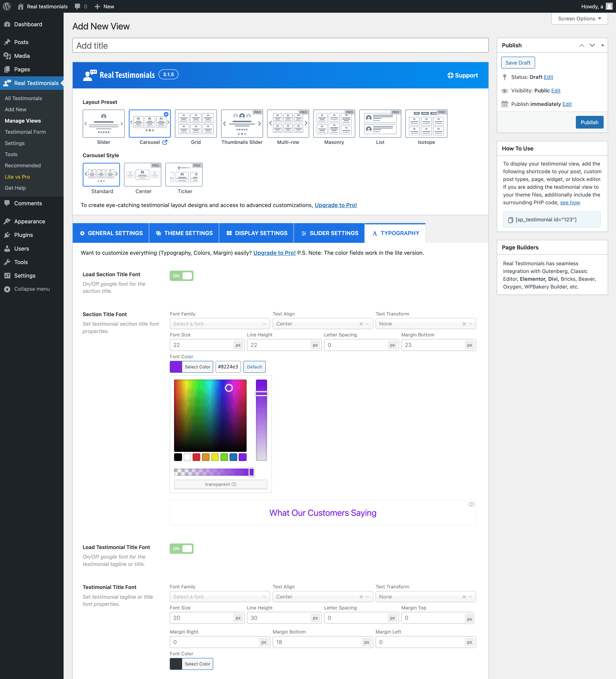The width and height of the screenshot is (616, 679).
Task: Select the Ticker carousel style icon
Action: (184, 174)
